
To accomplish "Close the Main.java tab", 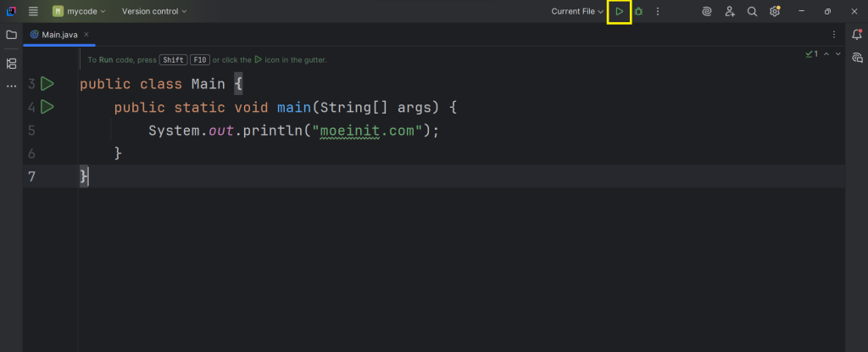I will click(x=86, y=35).
